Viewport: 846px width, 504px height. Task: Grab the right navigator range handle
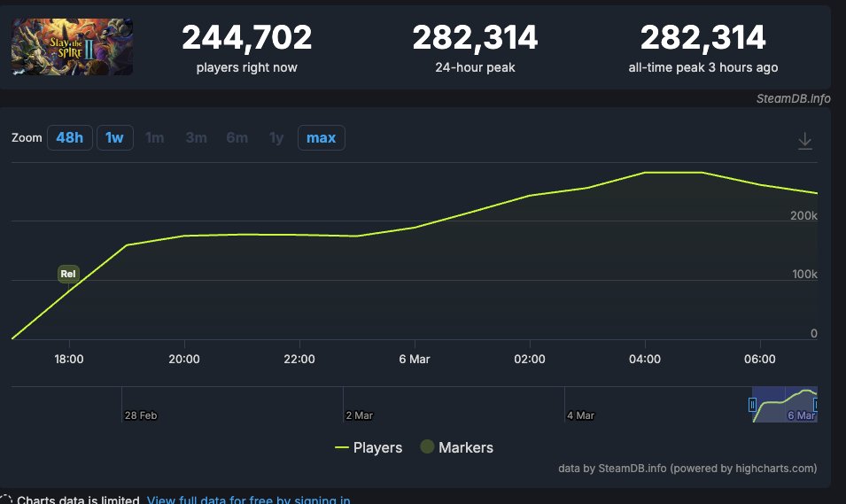816,405
